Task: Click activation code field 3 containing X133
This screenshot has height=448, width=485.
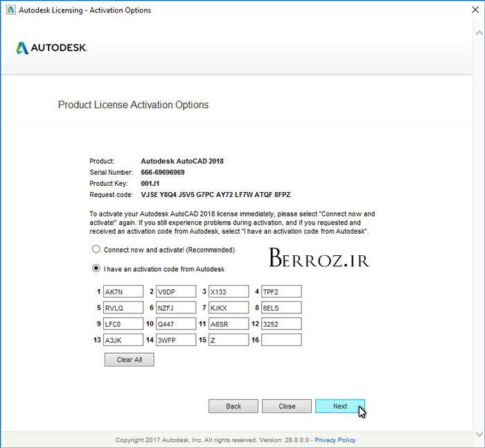Action: tap(229, 292)
